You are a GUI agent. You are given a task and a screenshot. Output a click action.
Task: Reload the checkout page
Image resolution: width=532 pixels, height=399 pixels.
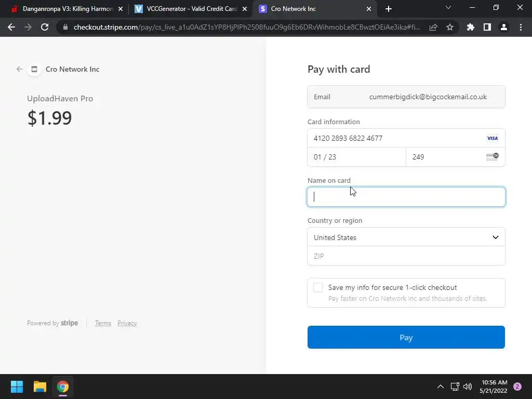(45, 27)
